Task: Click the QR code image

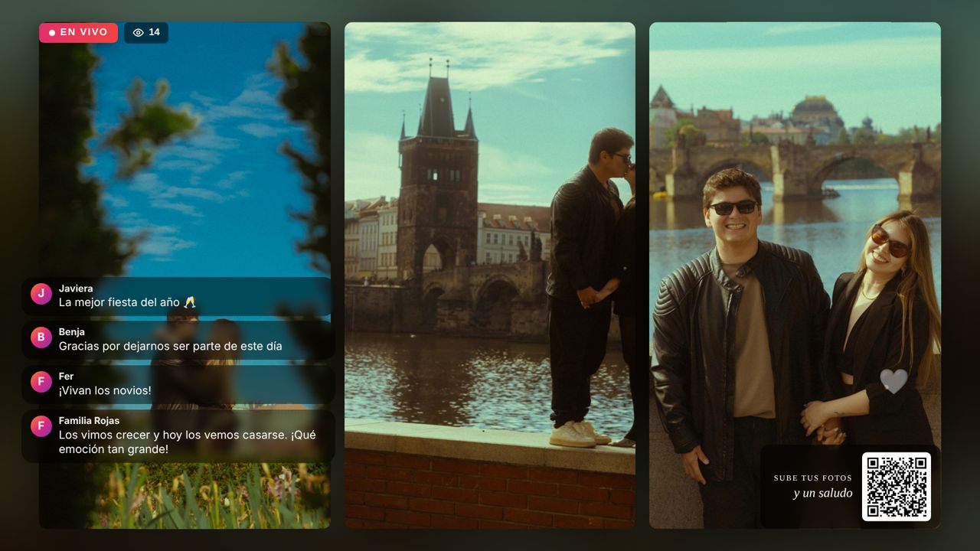Action: coord(897,487)
